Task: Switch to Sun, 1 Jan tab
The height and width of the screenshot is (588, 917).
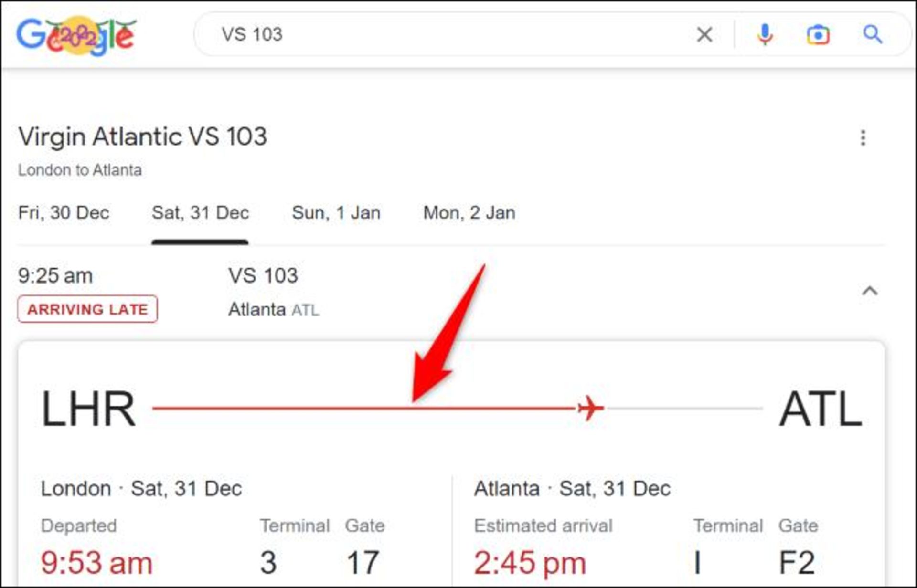Action: tap(336, 213)
